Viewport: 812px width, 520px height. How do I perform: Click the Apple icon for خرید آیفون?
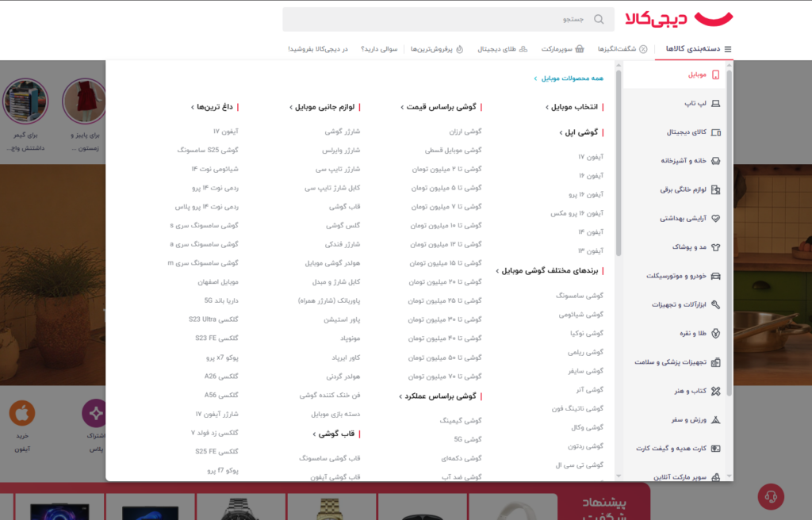point(23,412)
